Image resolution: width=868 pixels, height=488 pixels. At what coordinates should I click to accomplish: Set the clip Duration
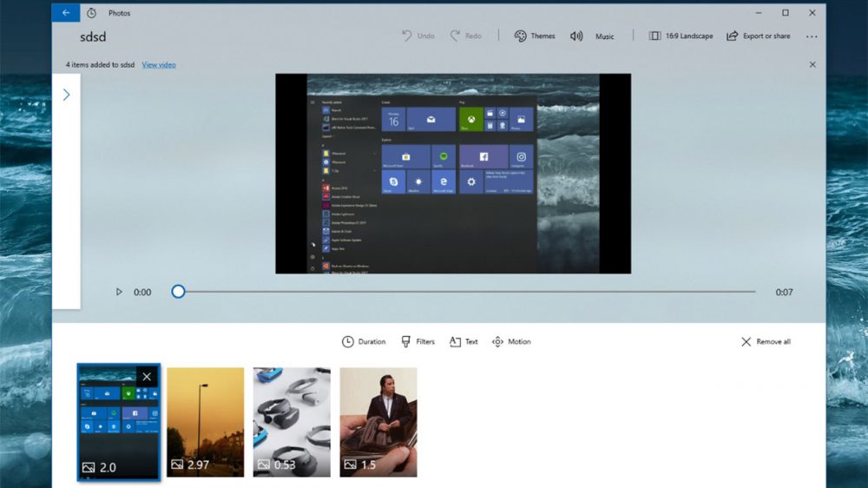pyautogui.click(x=363, y=341)
